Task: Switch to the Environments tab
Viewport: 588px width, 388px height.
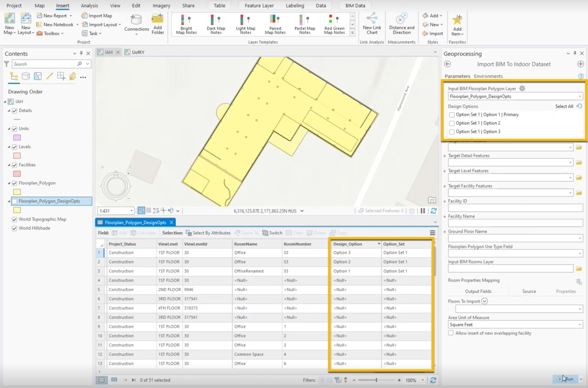Action: 488,76
